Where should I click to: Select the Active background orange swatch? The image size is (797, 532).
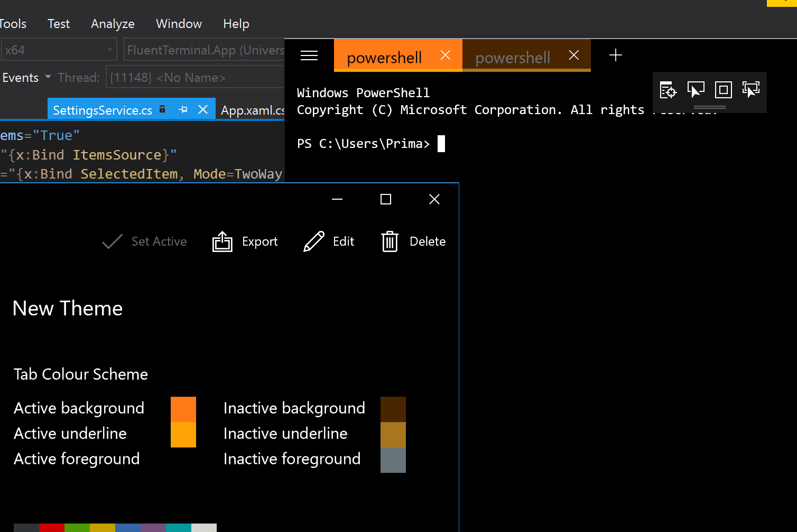click(183, 408)
